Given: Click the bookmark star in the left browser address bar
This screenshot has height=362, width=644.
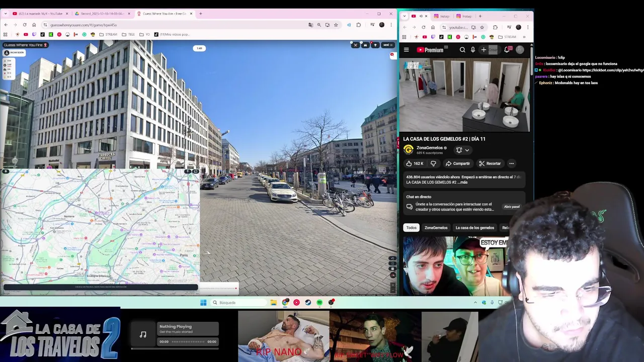Looking at the screenshot, I should point(336,25).
